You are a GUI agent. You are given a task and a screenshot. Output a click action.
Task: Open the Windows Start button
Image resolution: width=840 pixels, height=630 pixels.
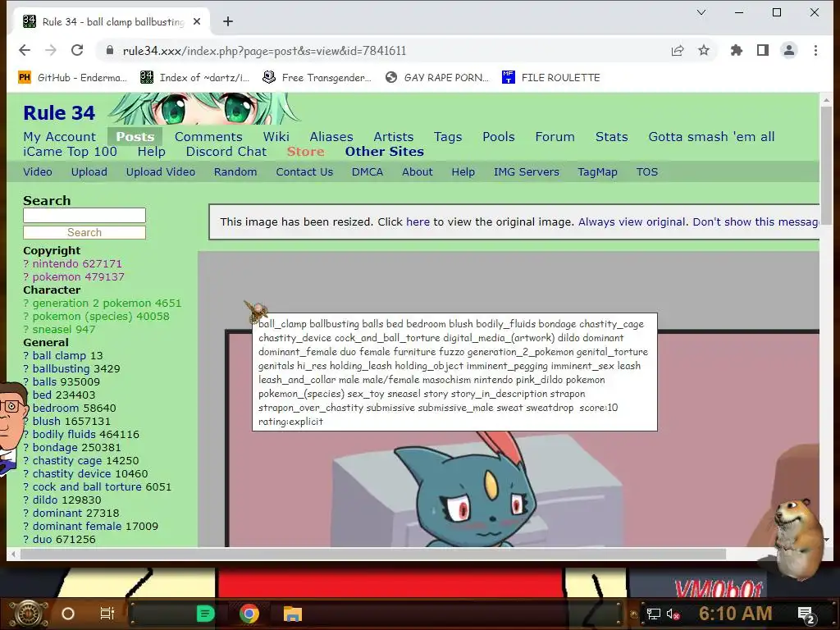tap(29, 614)
